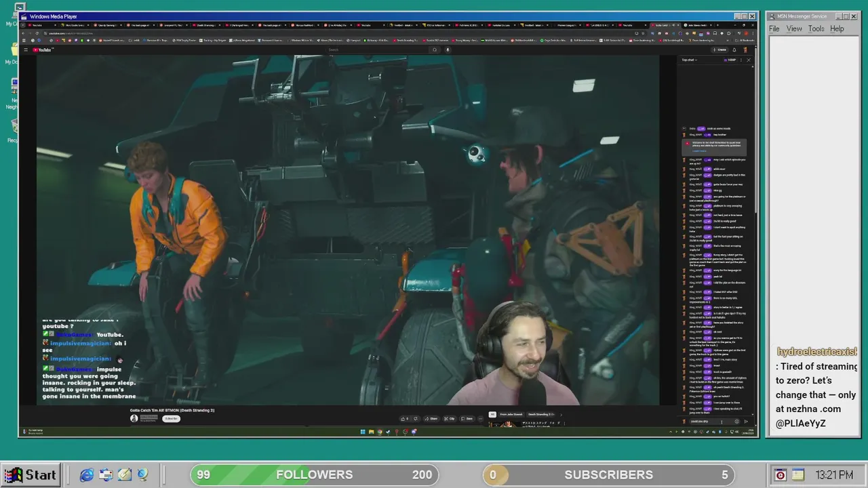
Task: Open the YouTube notifications bell
Action: tap(734, 49)
